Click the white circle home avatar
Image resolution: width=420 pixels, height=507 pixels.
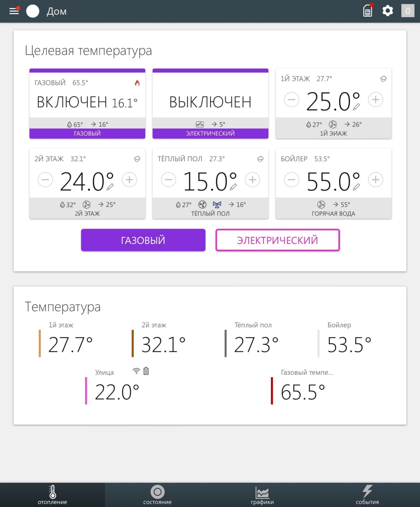tap(33, 11)
